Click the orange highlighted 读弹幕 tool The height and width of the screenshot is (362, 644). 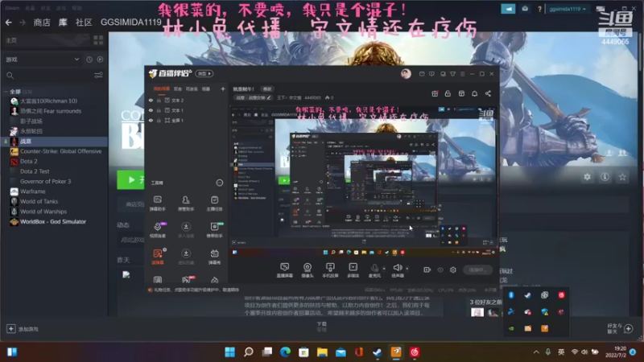pos(158,256)
